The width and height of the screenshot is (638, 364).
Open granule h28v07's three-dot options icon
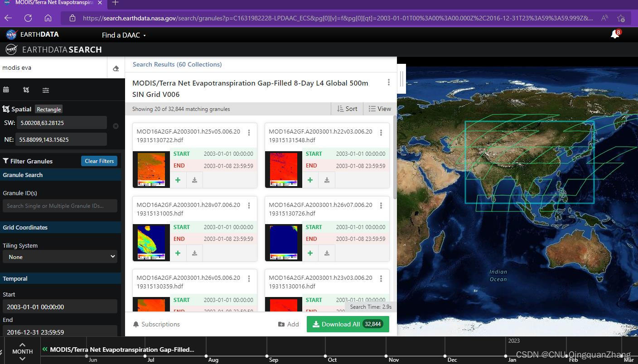[x=249, y=206]
